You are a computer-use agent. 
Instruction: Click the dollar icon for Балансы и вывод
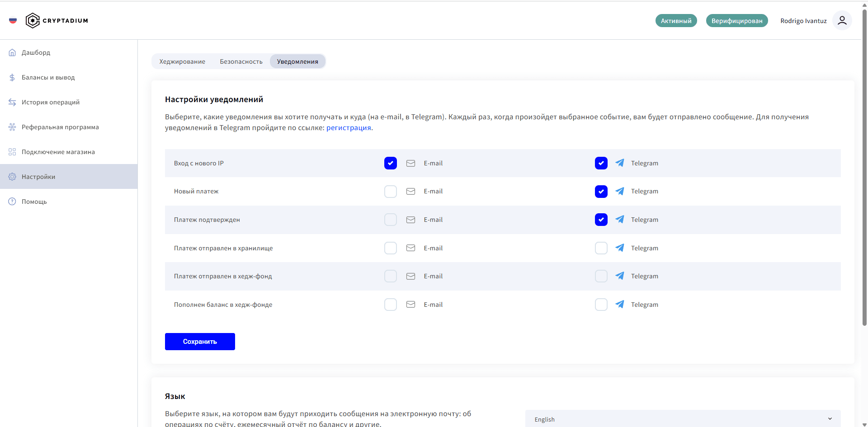click(12, 77)
